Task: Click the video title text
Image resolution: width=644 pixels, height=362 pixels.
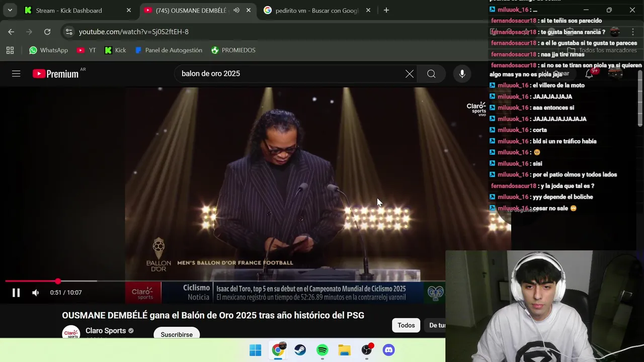Action: (x=213, y=316)
